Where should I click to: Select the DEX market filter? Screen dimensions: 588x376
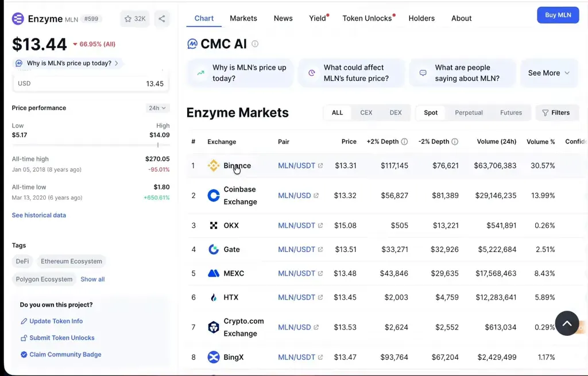tap(396, 113)
